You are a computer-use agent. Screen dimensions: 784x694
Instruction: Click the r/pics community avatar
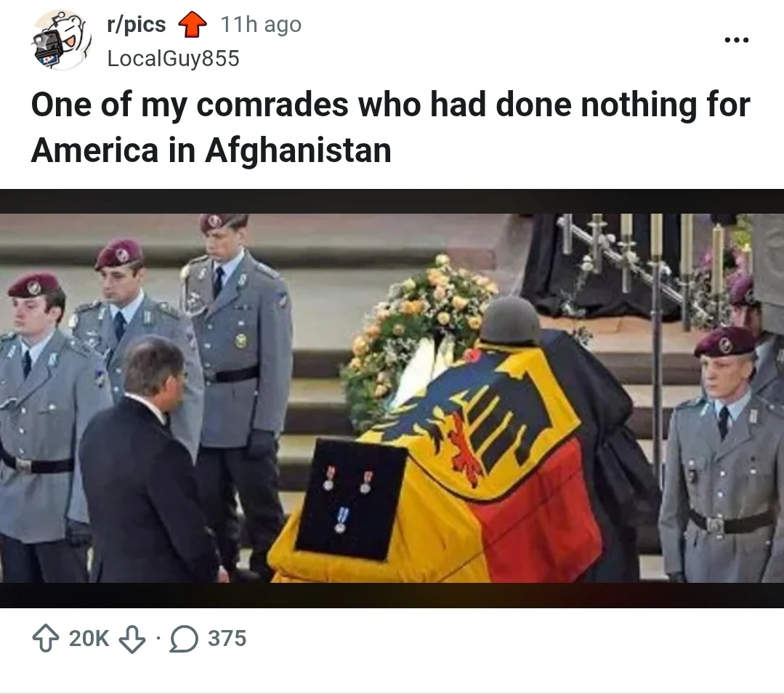click(62, 41)
